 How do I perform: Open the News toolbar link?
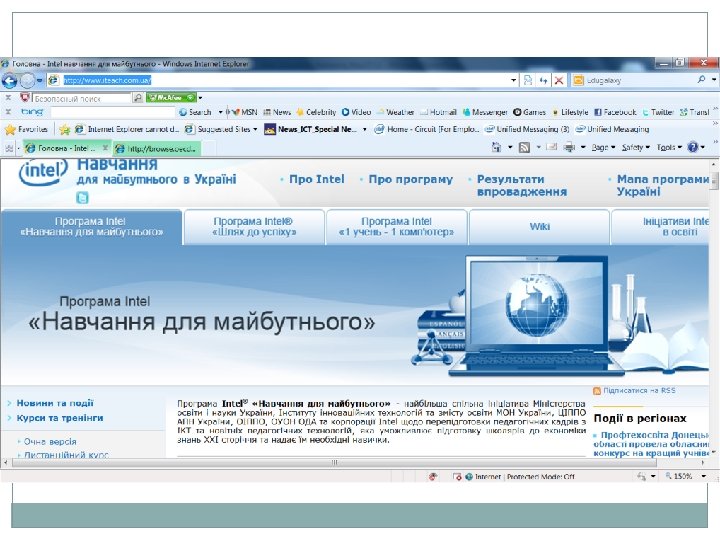[x=277, y=112]
